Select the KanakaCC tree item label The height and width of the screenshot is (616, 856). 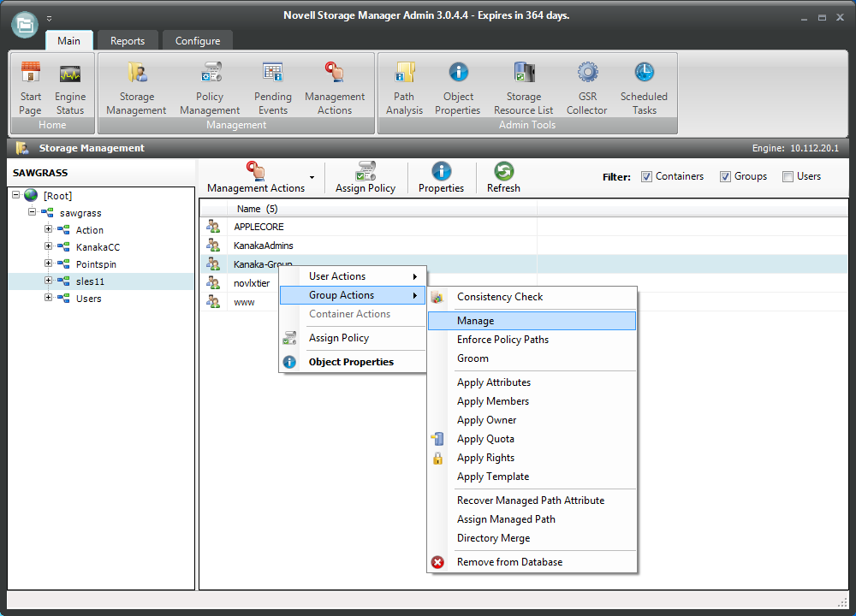click(x=98, y=247)
